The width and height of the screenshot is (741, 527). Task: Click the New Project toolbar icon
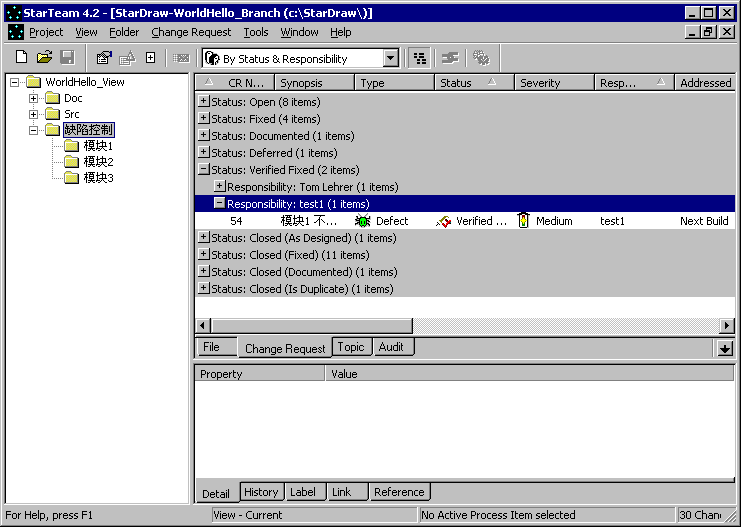point(21,58)
